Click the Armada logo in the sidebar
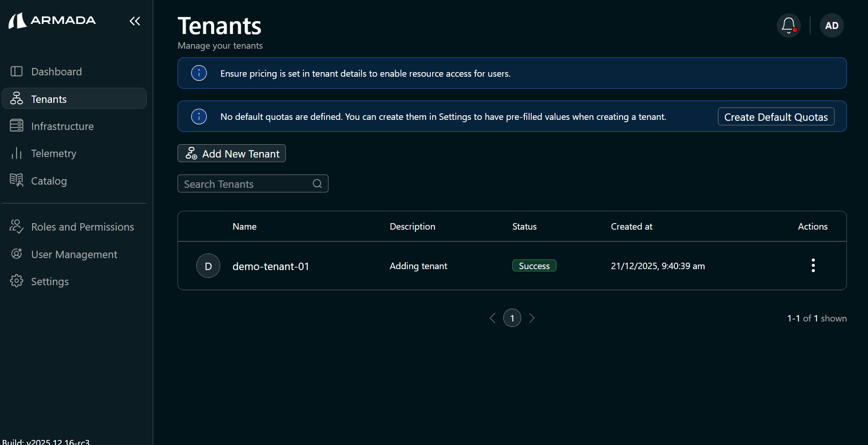868x445 pixels. [x=52, y=20]
